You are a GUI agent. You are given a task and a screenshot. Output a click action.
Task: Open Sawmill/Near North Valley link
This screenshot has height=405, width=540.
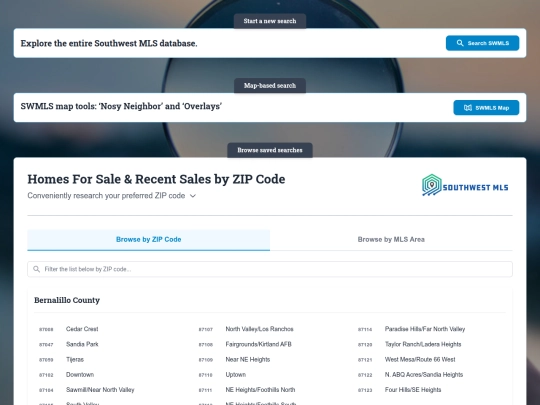(x=100, y=390)
